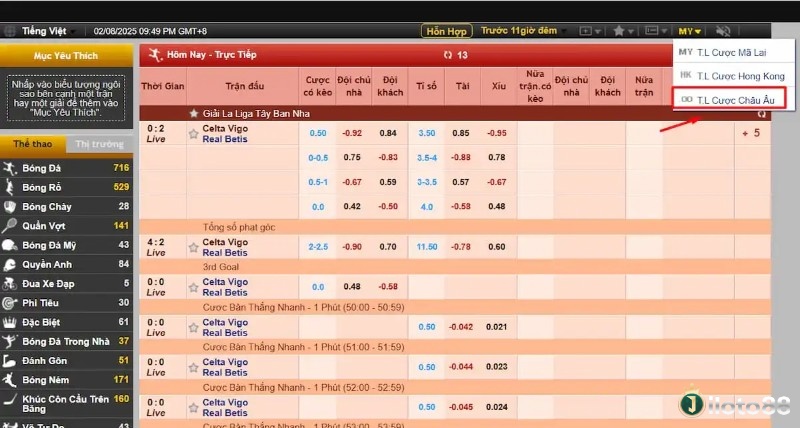
Task: Refresh live matches via the 13 counter icon
Action: [x=448, y=55]
